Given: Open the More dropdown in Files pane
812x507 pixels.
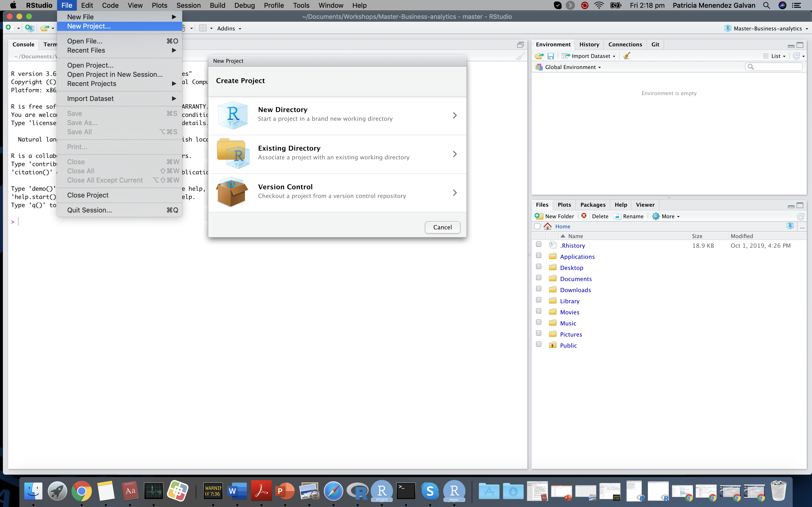Looking at the screenshot, I should point(666,216).
